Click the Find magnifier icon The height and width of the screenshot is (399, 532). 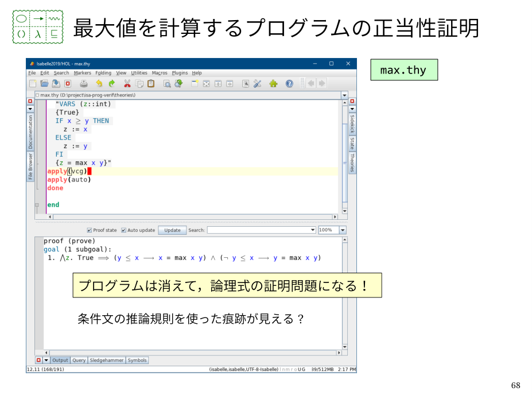166,84
